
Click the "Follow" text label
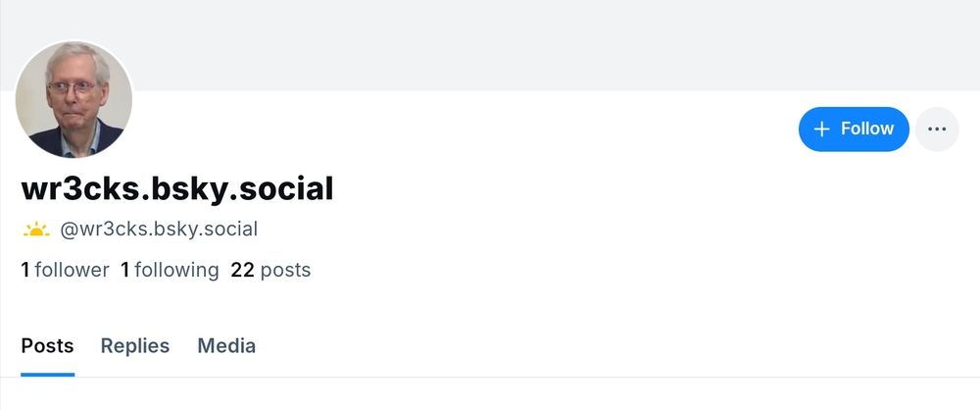pyautogui.click(x=867, y=129)
